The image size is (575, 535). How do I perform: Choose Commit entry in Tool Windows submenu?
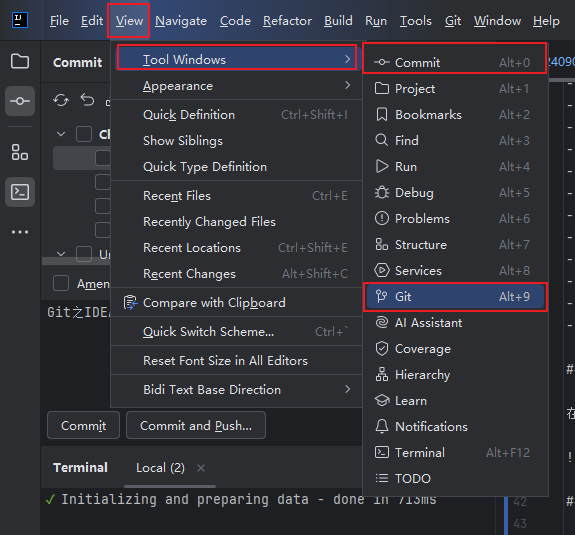[x=454, y=62]
